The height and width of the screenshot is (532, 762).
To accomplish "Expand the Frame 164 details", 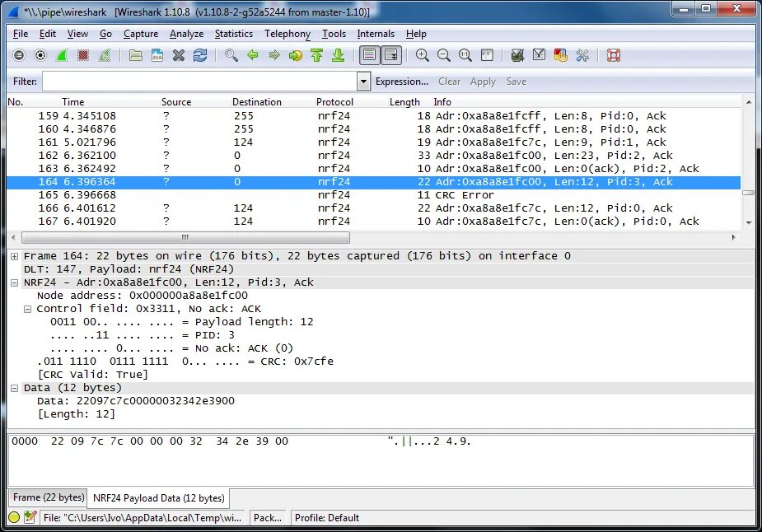I will [x=14, y=255].
